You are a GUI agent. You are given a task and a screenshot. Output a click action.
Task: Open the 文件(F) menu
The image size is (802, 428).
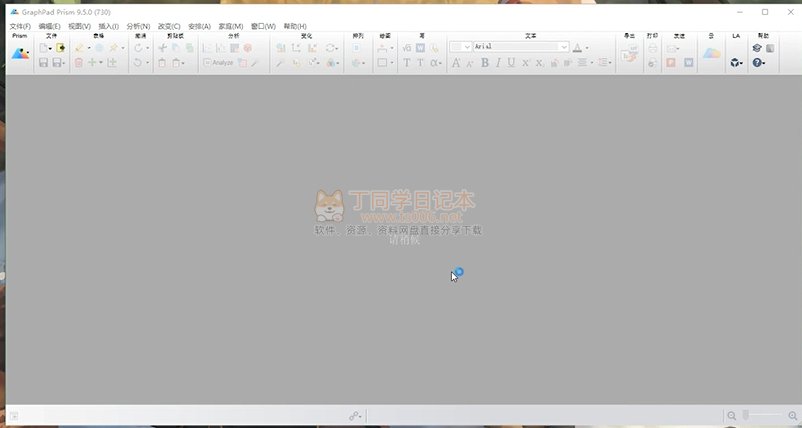tap(20, 26)
